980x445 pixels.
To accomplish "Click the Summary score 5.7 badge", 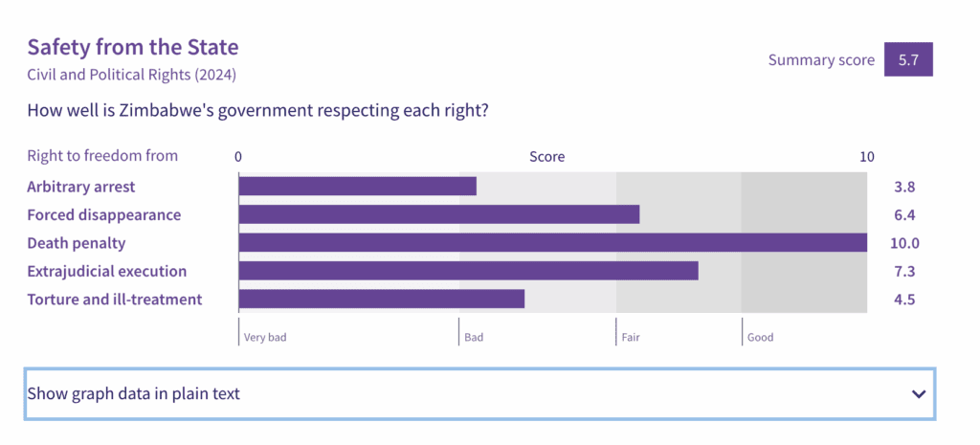I will click(x=907, y=59).
